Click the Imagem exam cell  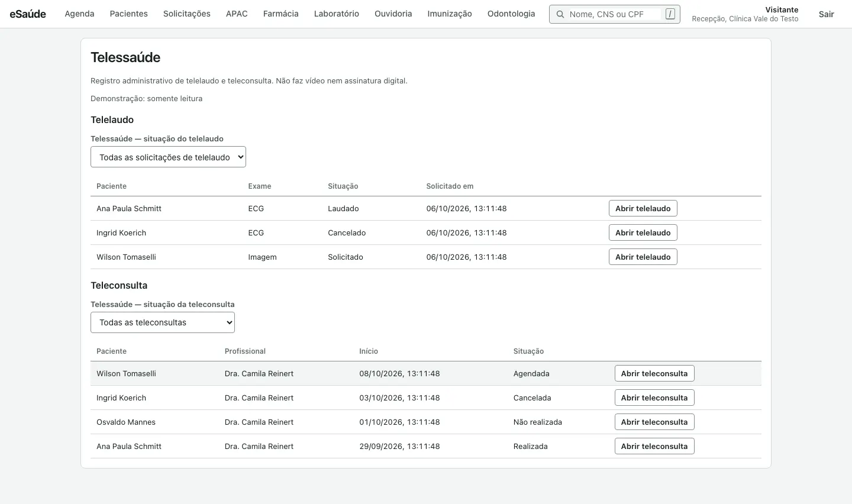[262, 257]
